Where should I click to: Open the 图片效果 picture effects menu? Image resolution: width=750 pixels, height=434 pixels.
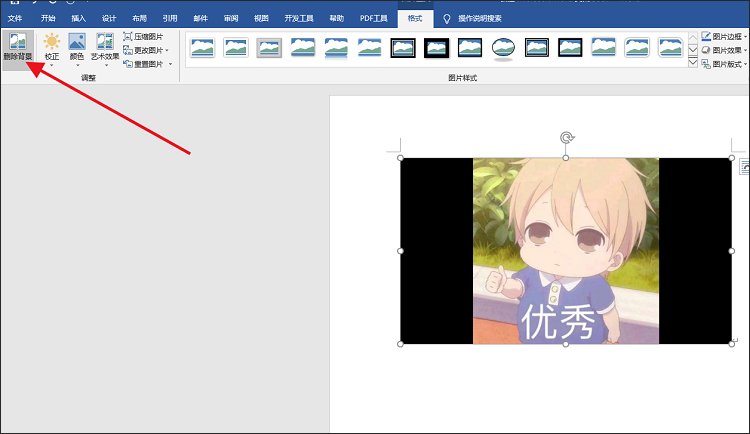723,50
